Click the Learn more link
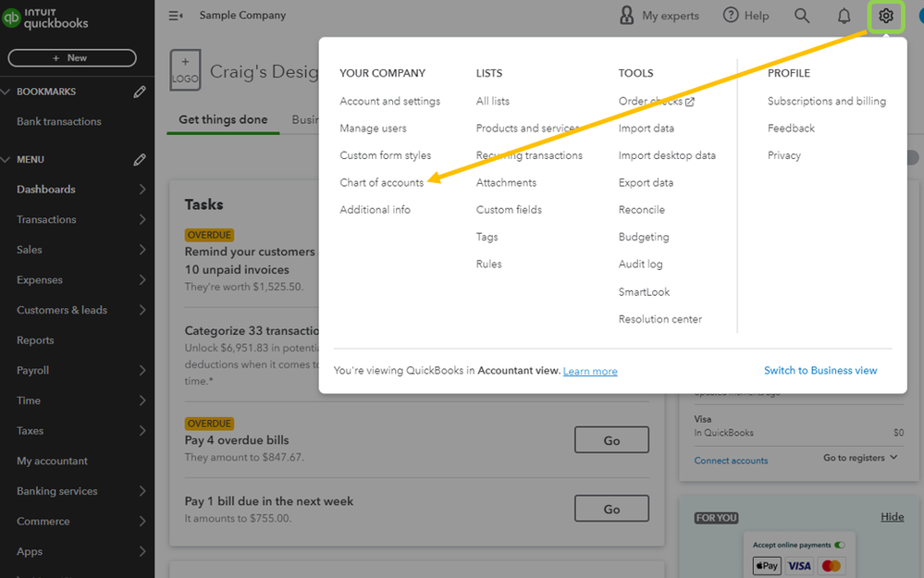This screenshot has width=924, height=578. (x=590, y=372)
